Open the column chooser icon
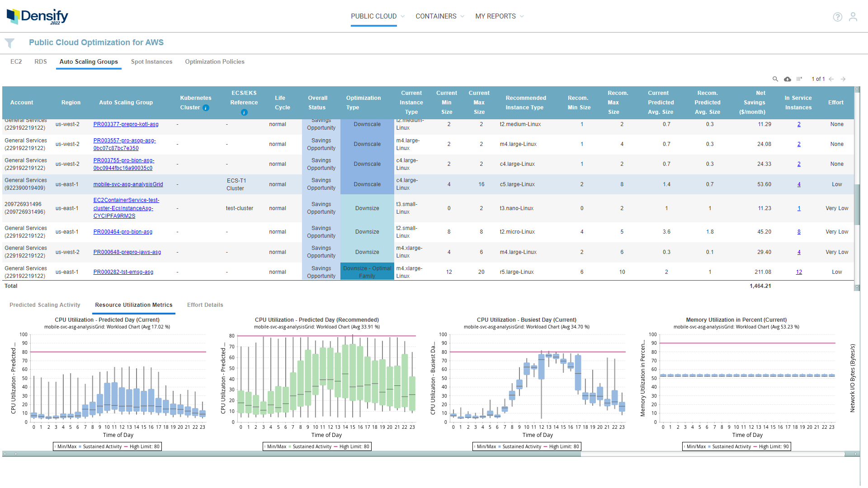868x488 pixels. click(x=799, y=79)
